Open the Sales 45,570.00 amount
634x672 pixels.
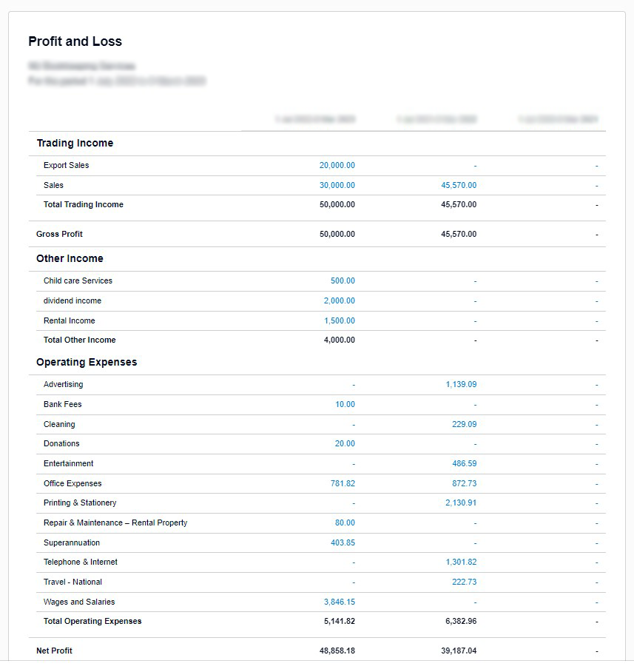[x=459, y=186]
